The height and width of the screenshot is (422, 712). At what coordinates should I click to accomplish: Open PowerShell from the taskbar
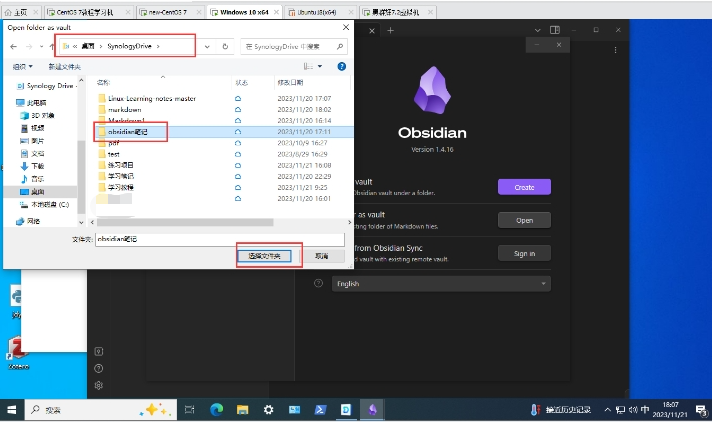click(320, 410)
